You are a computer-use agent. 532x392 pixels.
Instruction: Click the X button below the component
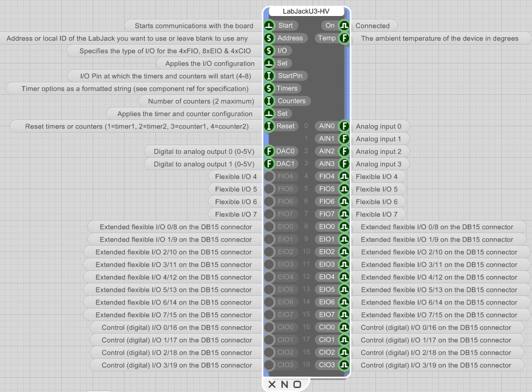(x=272, y=384)
